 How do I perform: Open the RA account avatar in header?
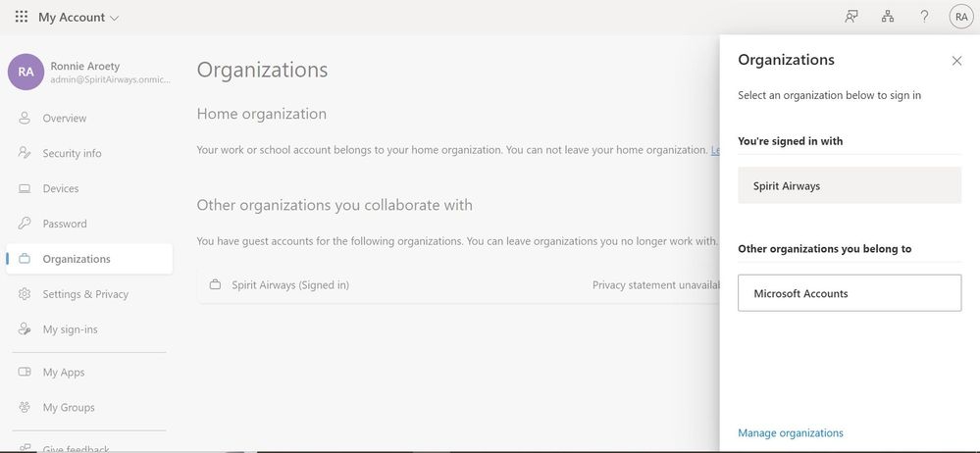coord(961,17)
